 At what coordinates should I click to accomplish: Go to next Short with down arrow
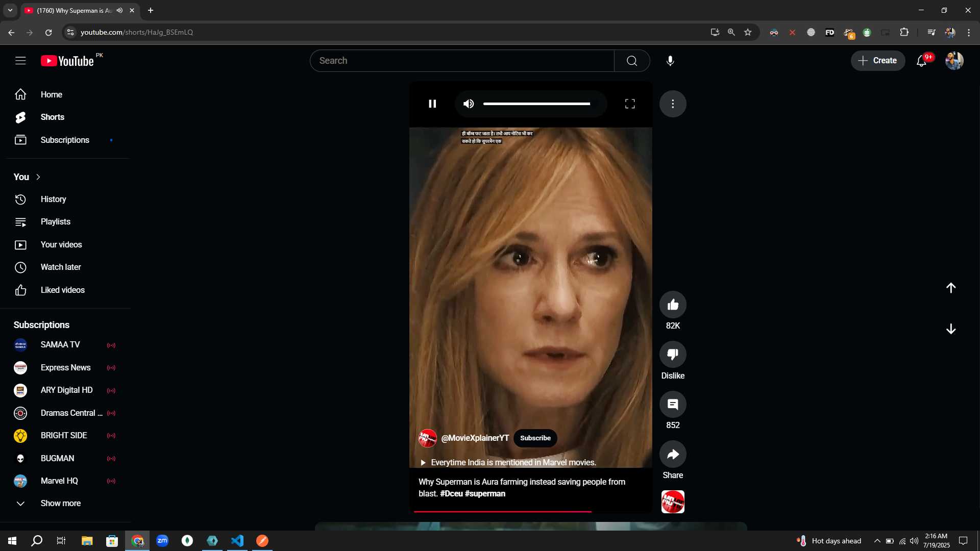click(x=950, y=329)
